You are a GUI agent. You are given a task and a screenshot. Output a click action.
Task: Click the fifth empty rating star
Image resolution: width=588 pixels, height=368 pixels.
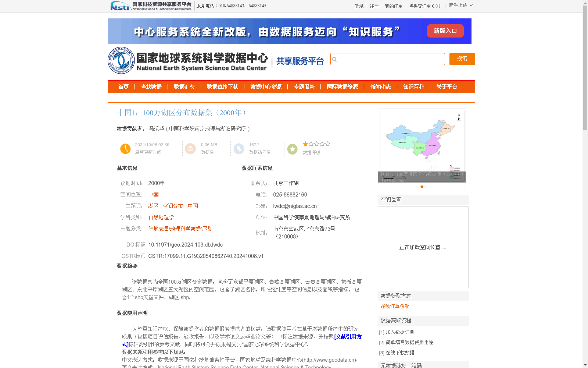point(328,144)
